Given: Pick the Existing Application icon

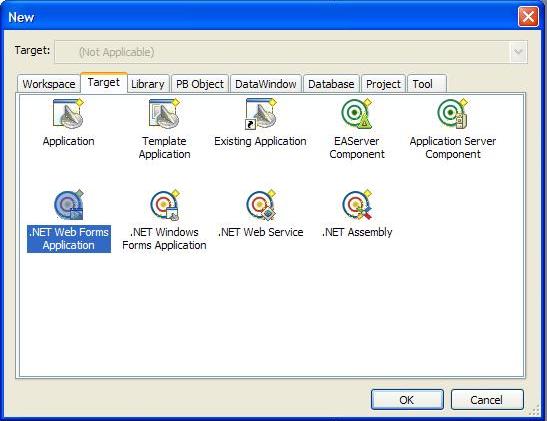Looking at the screenshot, I should pyautogui.click(x=261, y=113).
